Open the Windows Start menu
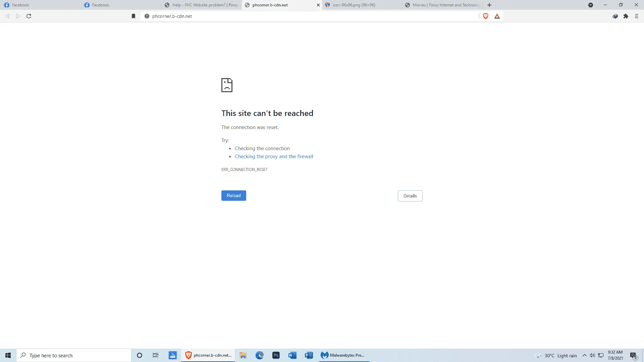 [x=8, y=355]
